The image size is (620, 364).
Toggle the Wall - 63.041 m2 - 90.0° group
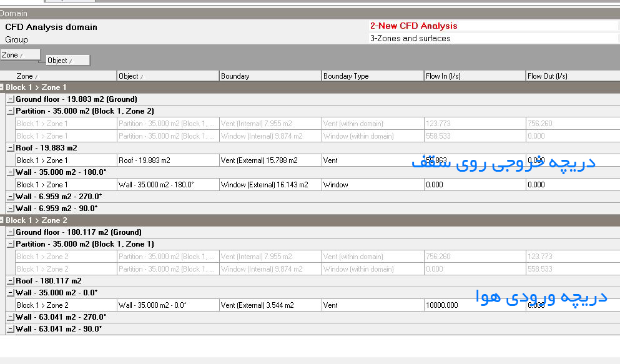[x=11, y=329]
